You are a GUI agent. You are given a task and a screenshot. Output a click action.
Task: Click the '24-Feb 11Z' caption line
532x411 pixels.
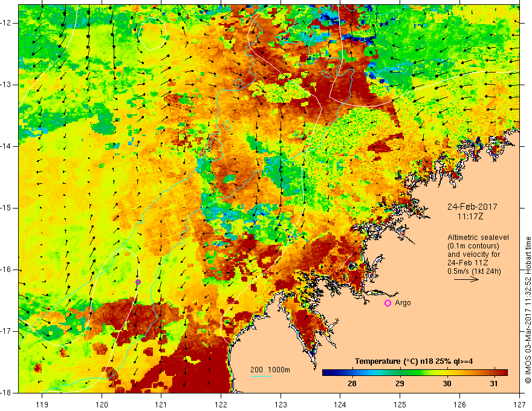click(467, 263)
